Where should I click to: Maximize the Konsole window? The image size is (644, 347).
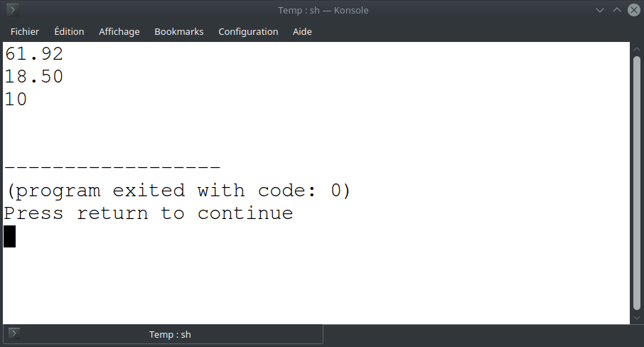click(x=617, y=10)
